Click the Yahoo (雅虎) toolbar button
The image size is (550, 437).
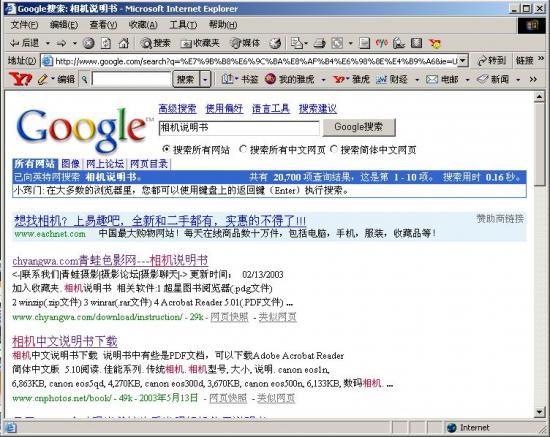[351, 80]
